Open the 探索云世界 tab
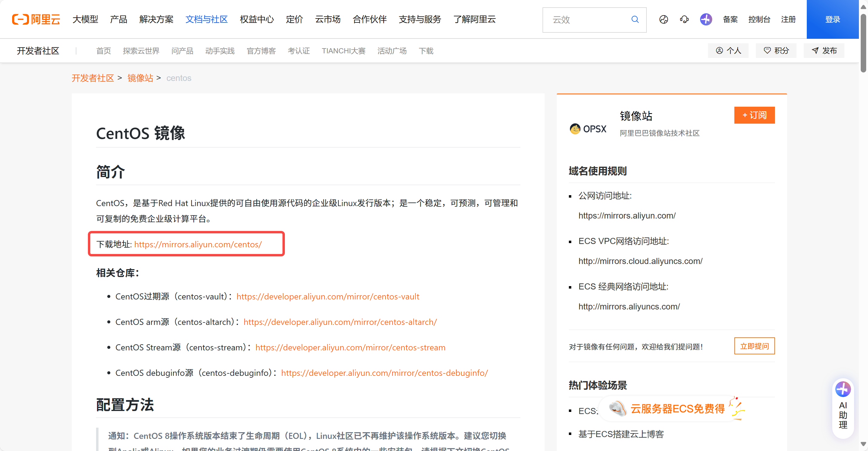The height and width of the screenshot is (451, 868). (141, 51)
